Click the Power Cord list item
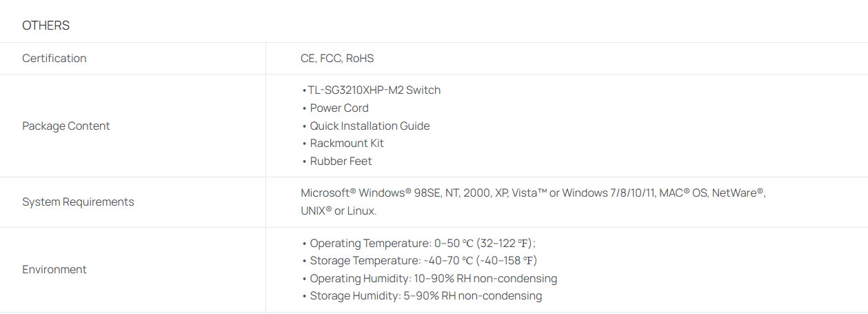The image size is (868, 314). [339, 108]
